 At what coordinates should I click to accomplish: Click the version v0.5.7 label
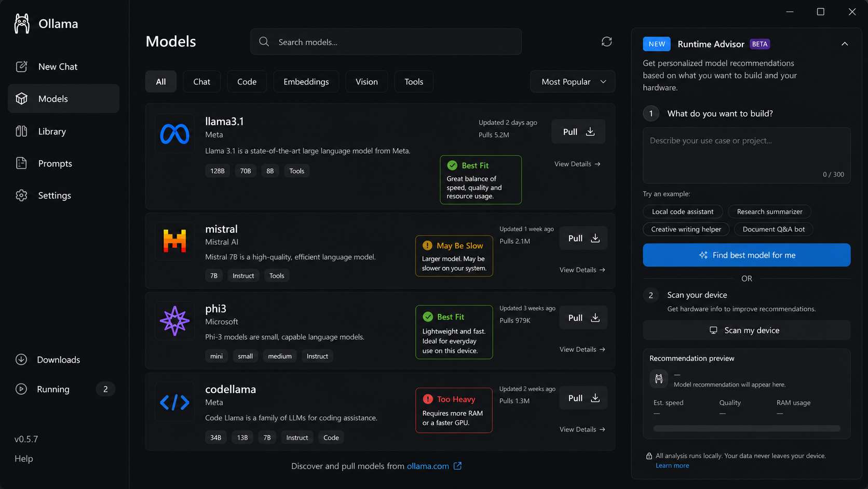coord(26,439)
